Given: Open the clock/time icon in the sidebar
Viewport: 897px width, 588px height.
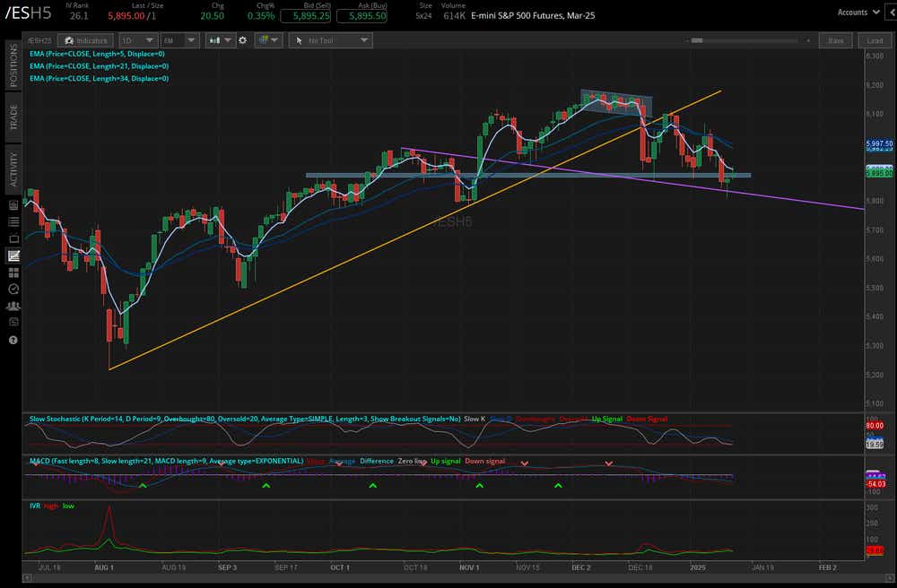Looking at the screenshot, I should (13, 289).
